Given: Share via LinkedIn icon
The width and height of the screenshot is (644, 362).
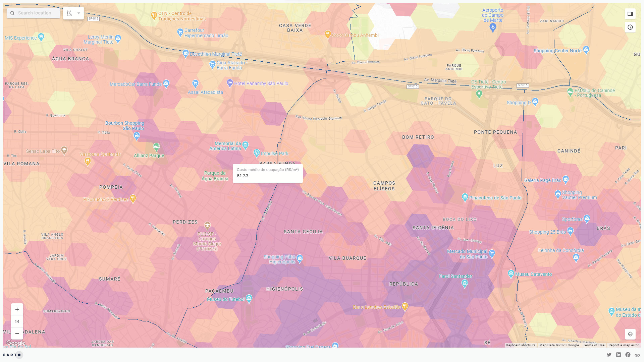Looking at the screenshot, I should point(619,355).
